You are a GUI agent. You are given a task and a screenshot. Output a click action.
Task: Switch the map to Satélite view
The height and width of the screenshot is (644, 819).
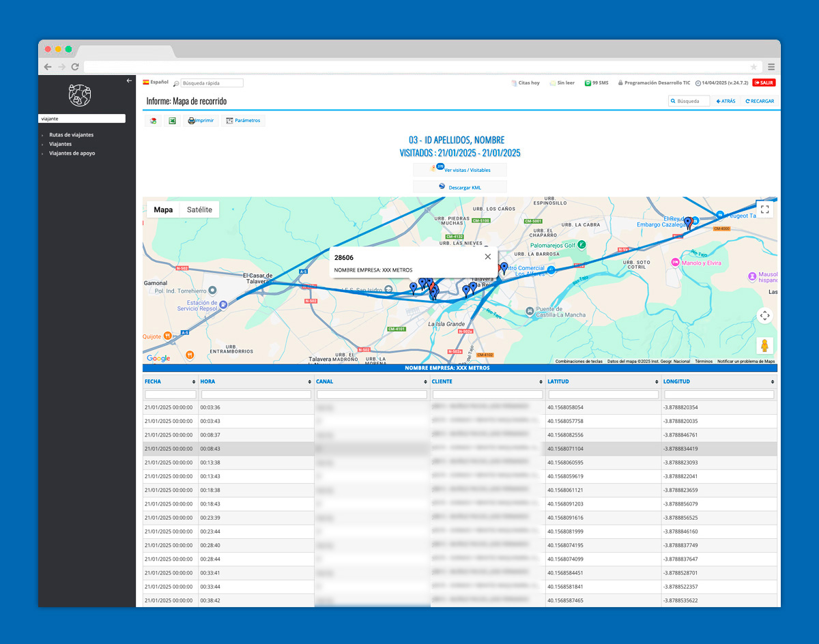point(199,209)
